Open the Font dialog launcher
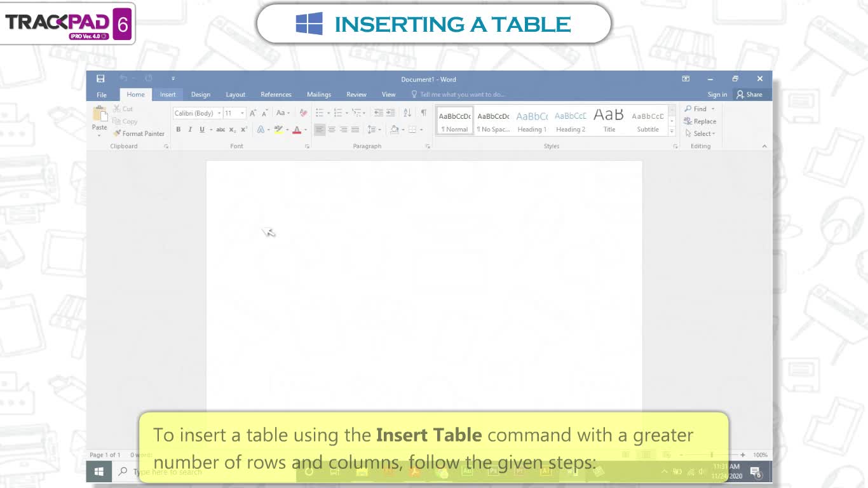The height and width of the screenshot is (488, 868). click(x=307, y=146)
